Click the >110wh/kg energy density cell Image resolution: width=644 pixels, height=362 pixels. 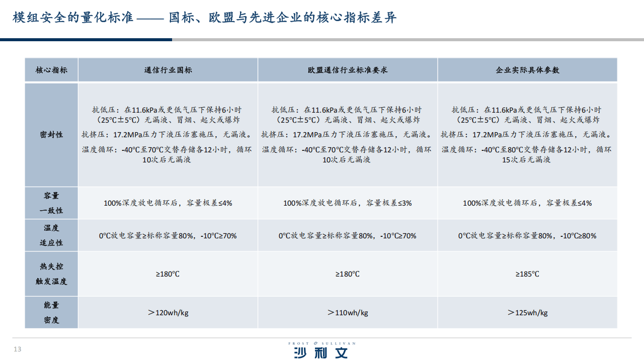[348, 312]
